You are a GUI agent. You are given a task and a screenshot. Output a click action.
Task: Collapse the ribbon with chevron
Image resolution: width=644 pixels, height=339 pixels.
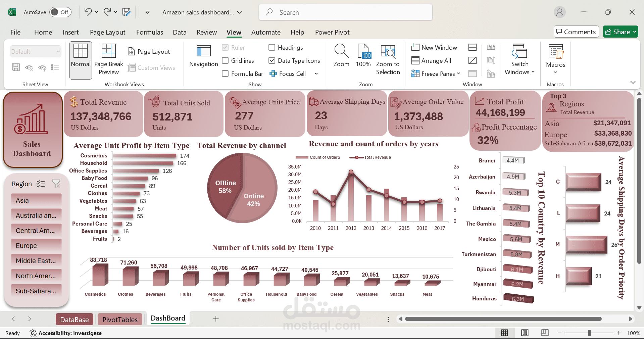(x=633, y=82)
